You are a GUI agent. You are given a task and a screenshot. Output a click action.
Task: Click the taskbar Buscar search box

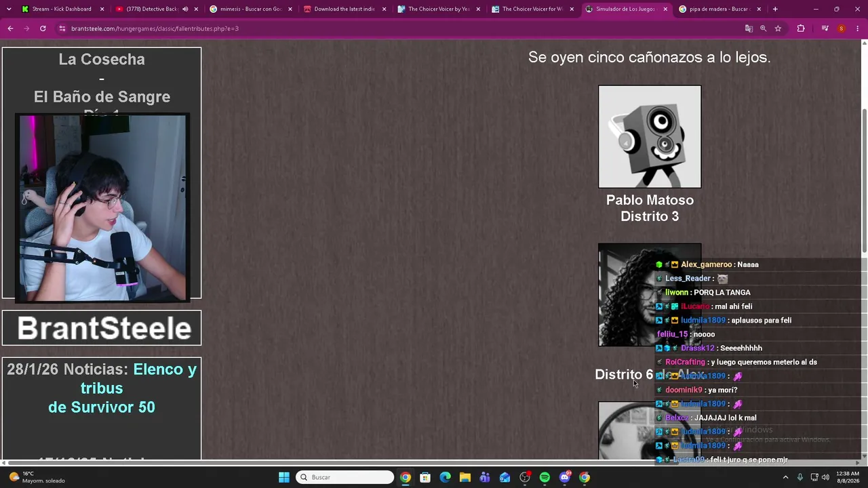tap(346, 477)
